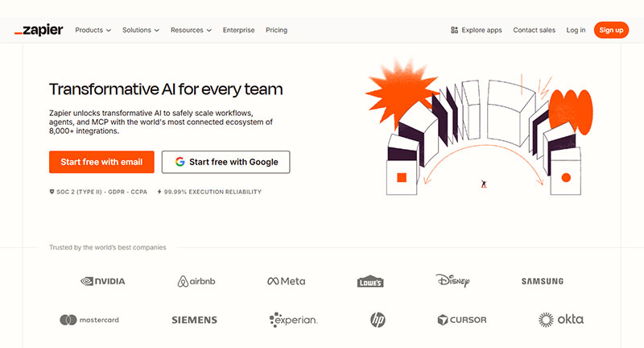The width and height of the screenshot is (644, 348).
Task: Click the Siemens logo
Action: pyautogui.click(x=194, y=320)
